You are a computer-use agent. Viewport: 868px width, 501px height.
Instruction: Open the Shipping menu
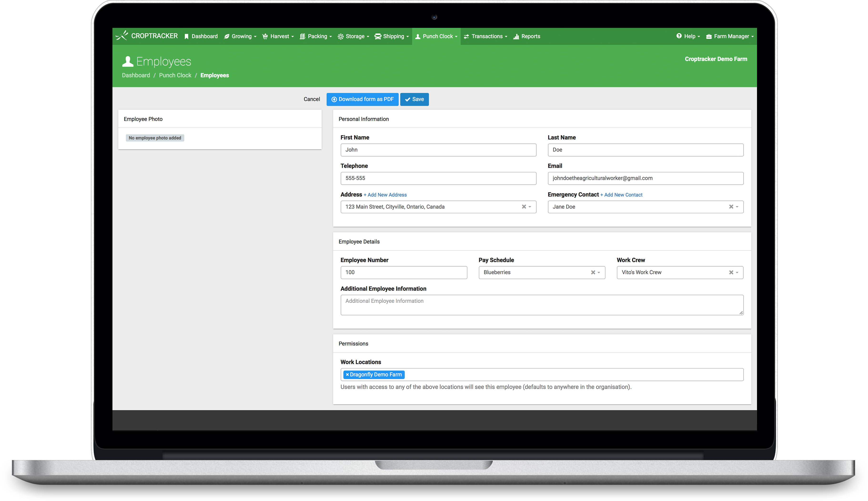tap(392, 36)
